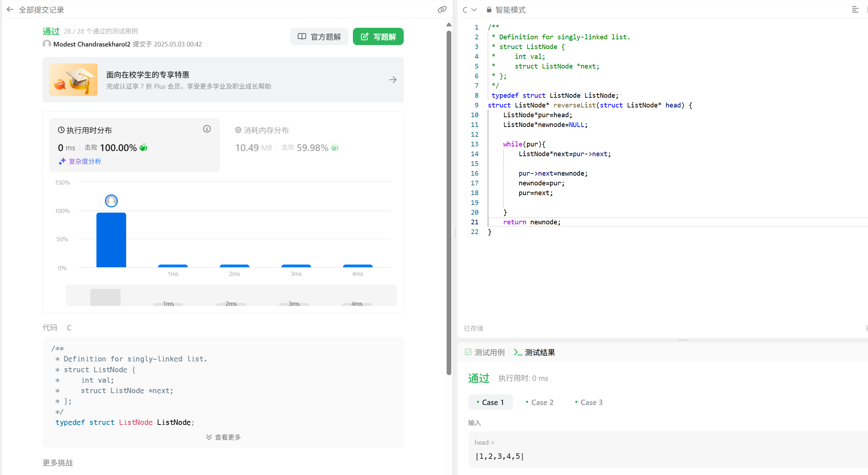This screenshot has width=868, height=475.
Task: Select Case 1 test case
Action: pos(490,402)
